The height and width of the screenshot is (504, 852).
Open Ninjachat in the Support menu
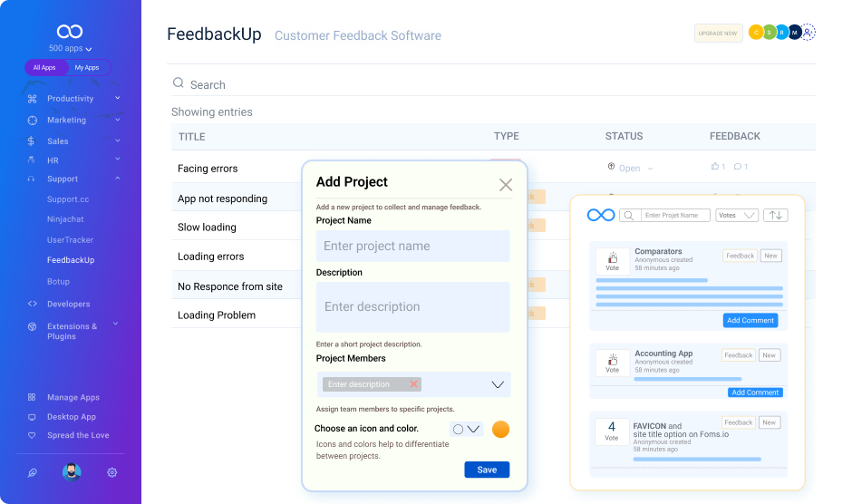(65, 219)
